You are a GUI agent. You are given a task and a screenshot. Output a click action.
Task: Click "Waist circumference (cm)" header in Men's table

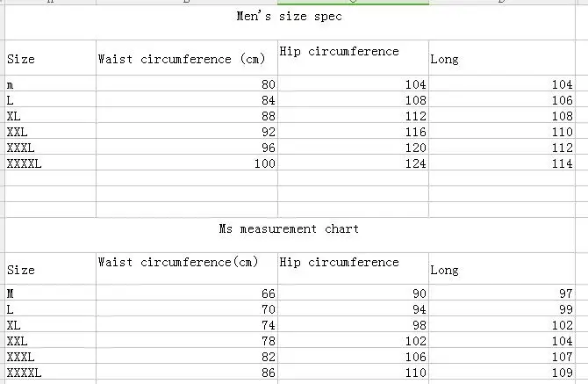pyautogui.click(x=187, y=58)
